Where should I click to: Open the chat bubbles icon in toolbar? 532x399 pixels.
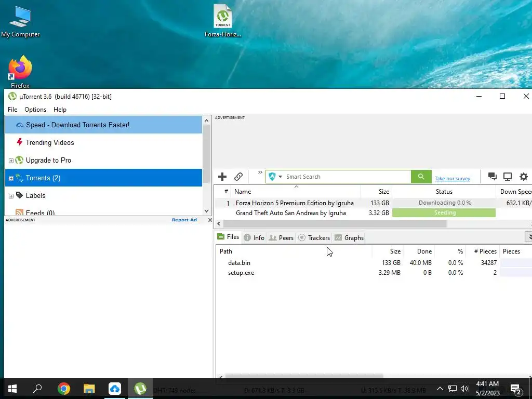click(x=493, y=177)
